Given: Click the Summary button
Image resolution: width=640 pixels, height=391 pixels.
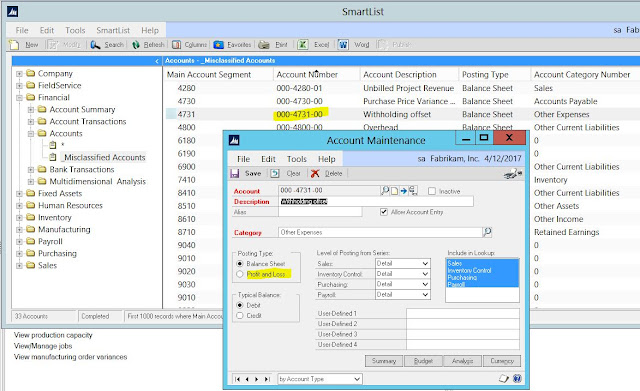Looking at the screenshot, I should 384,361.
